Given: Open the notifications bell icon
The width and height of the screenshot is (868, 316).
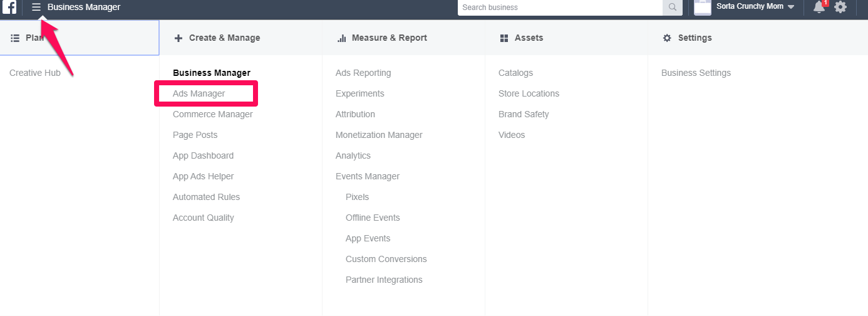Looking at the screenshot, I should (x=819, y=7).
